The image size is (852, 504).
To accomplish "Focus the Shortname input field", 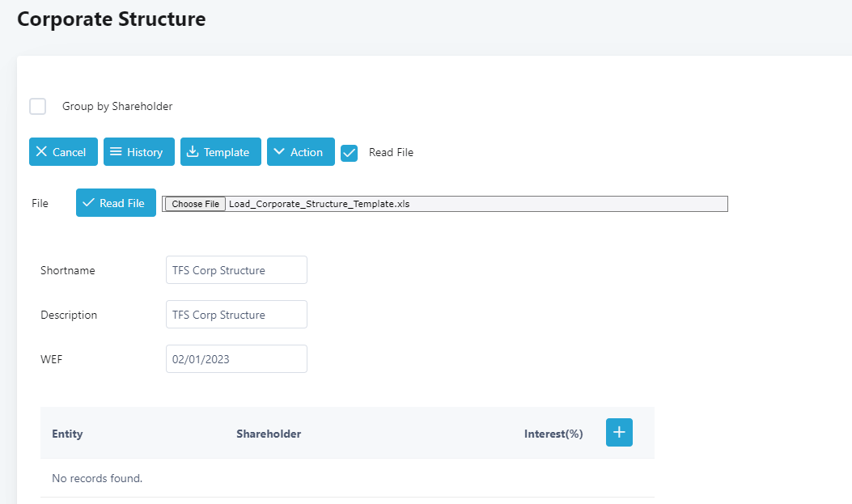I will 236,270.
